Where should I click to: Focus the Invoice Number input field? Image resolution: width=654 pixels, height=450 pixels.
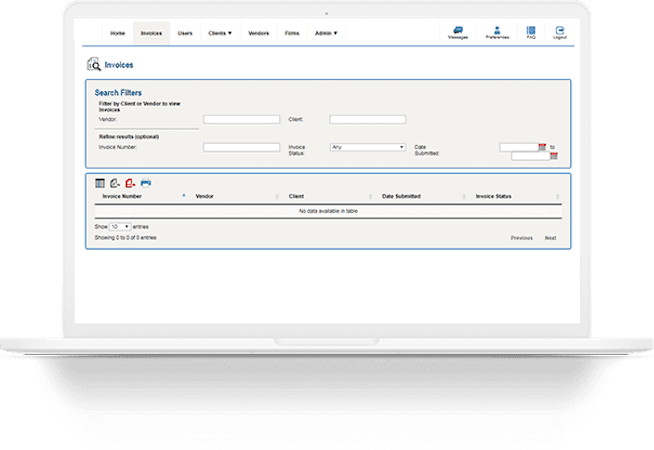click(241, 147)
